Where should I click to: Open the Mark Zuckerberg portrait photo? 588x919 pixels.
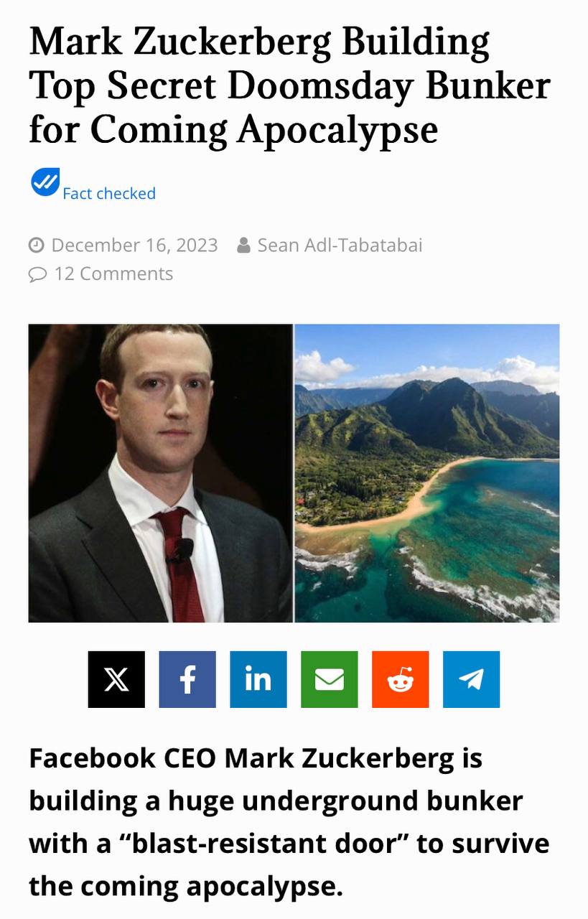click(161, 473)
